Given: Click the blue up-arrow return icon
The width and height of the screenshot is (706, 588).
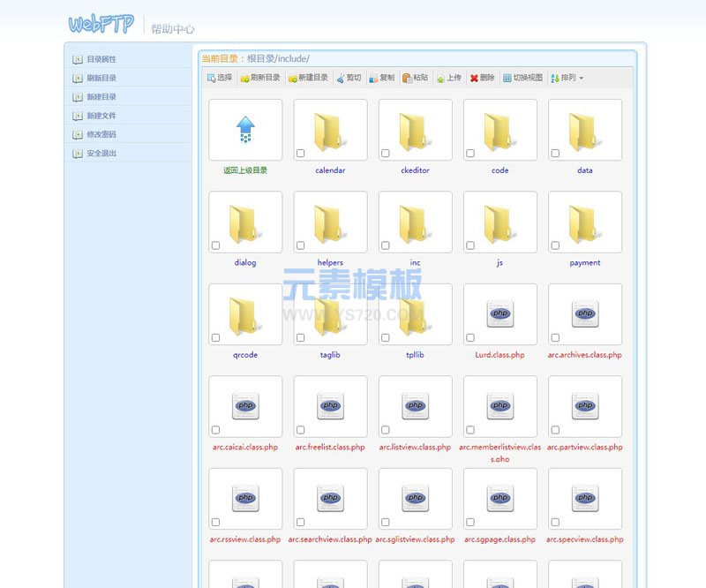Looking at the screenshot, I should [x=245, y=129].
